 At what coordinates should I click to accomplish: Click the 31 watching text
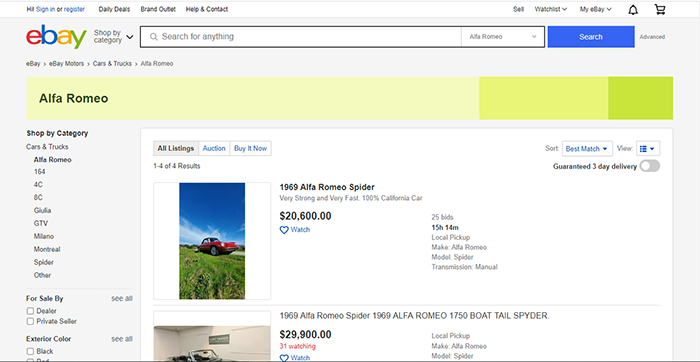[297, 346]
